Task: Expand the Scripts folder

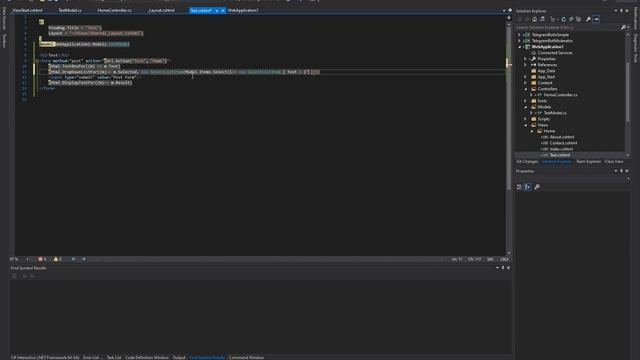Action: tap(526, 119)
